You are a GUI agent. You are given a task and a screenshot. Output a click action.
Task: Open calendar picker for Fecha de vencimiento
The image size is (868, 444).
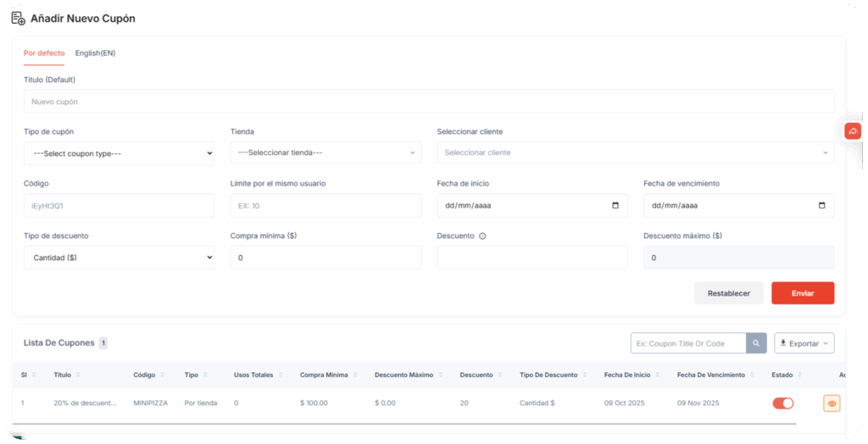point(821,206)
